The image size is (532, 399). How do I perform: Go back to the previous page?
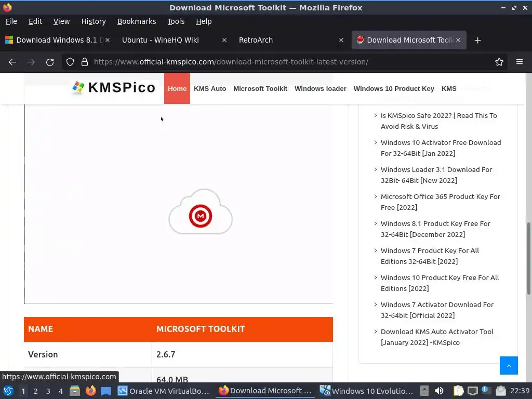coord(12,62)
